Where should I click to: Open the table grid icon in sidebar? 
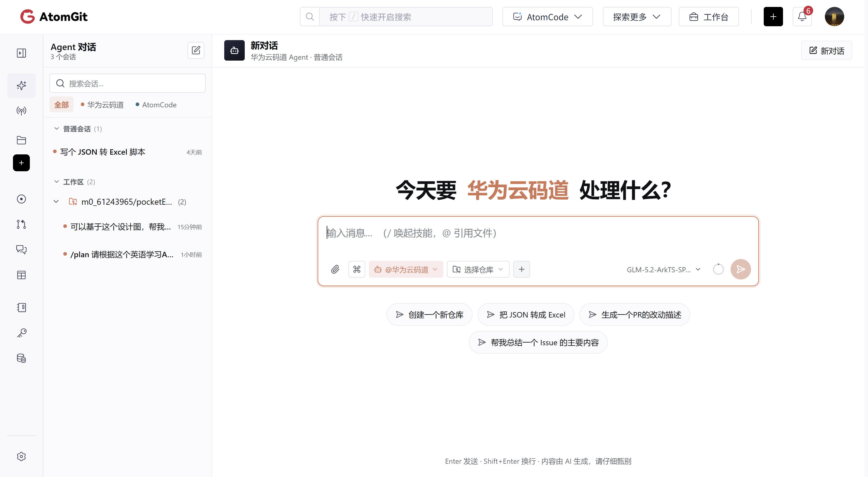[x=21, y=275]
